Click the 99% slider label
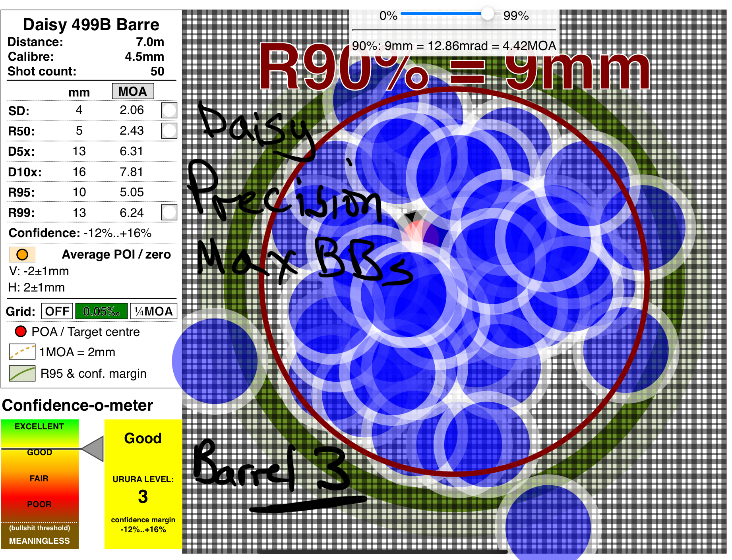 (516, 16)
